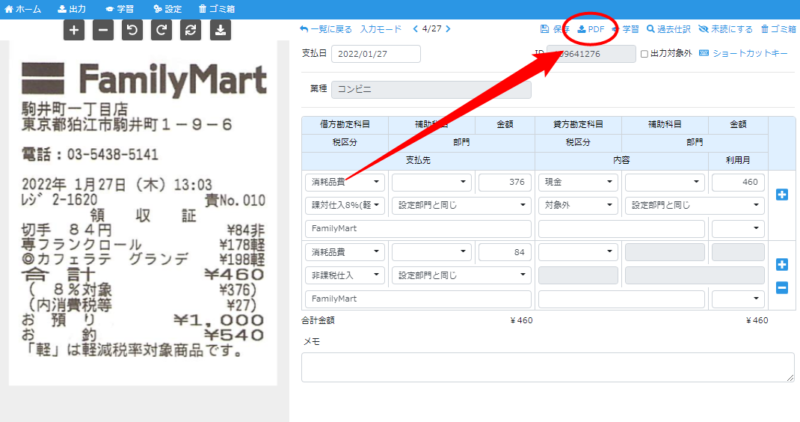Mark entry 未読にする
Screen dimensions: 800x422
click(726, 29)
